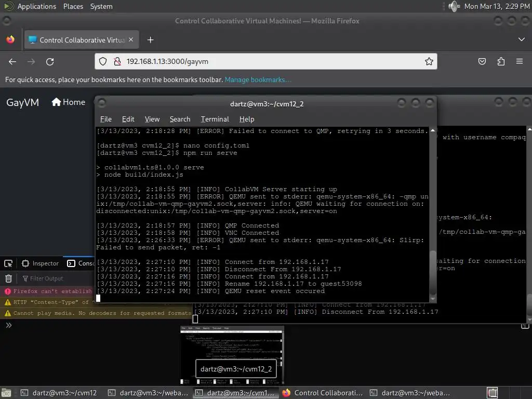
Task: Click the Manage bookmarks link
Action: [258, 79]
